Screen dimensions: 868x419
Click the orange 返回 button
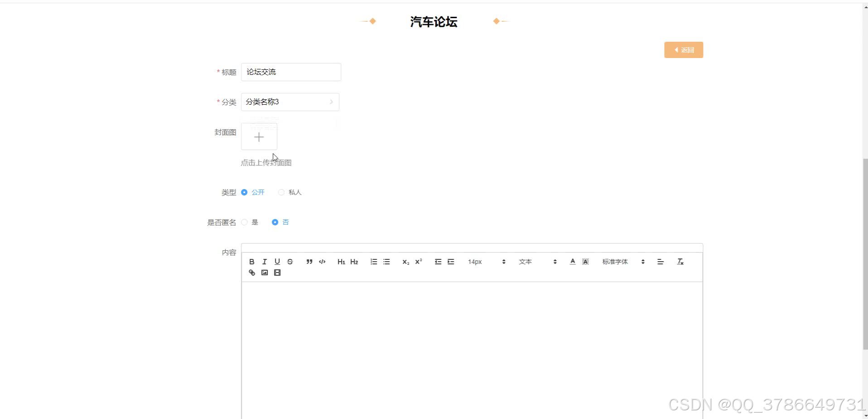click(684, 50)
